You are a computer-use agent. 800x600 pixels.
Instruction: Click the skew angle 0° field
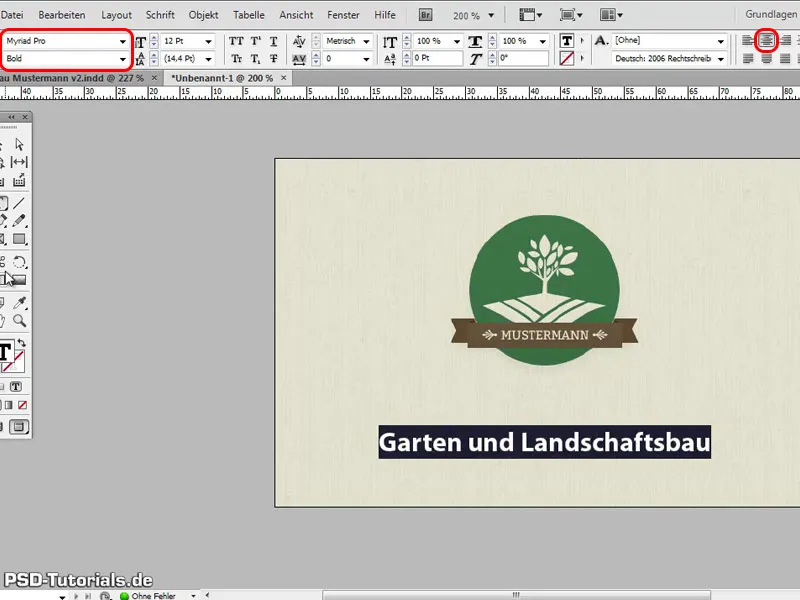523,58
